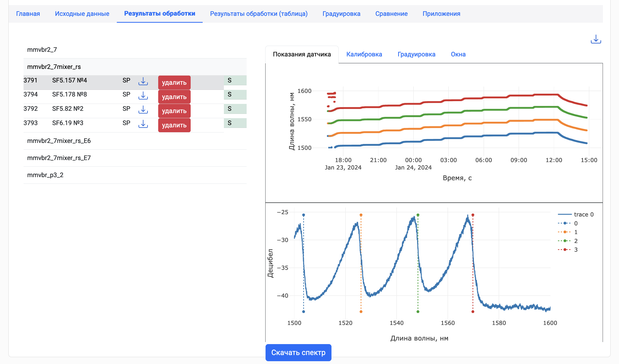The height and width of the screenshot is (364, 619).
Task: Delete row 3794 with удалить button
Action: tap(174, 97)
